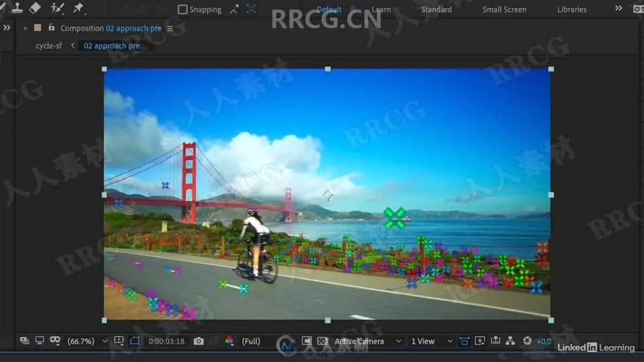Select the Puppet Pin tool
Screen dimensions: 644x362
78,8
